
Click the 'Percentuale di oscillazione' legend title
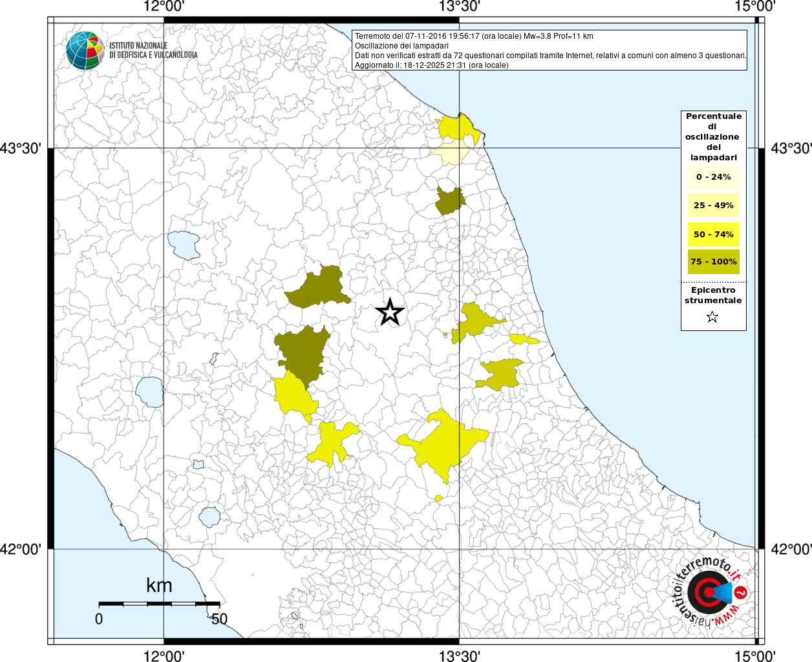coord(713,136)
